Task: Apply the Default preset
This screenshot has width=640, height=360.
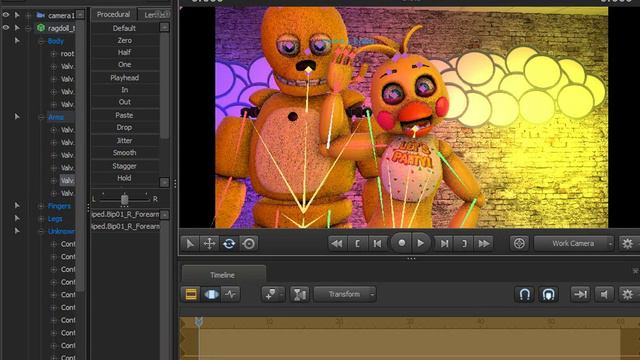Action: pyautogui.click(x=124, y=28)
